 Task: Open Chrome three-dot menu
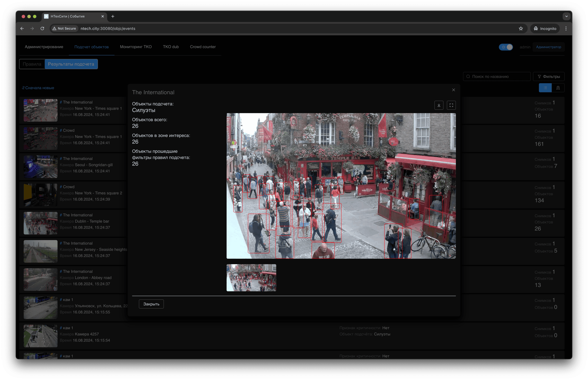(x=566, y=28)
